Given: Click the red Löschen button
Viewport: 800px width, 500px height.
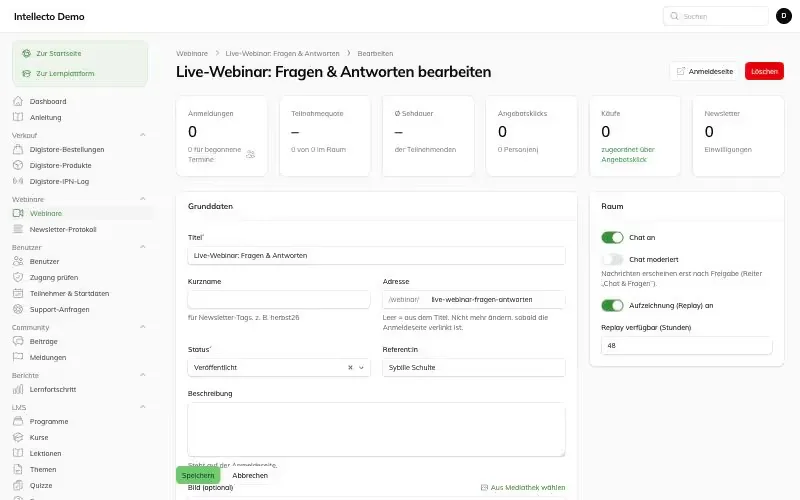Looking at the screenshot, I should click(764, 71).
